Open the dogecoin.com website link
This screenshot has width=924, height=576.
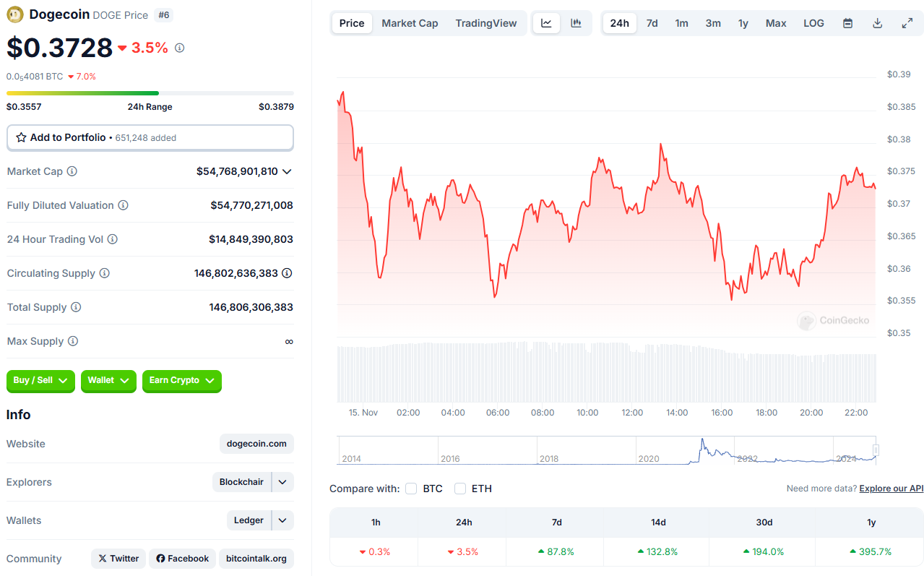[256, 444]
